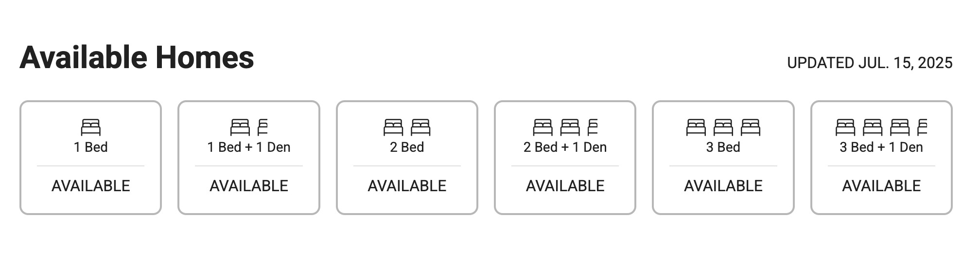Click AVAILABLE under 1 Bed

click(x=90, y=186)
